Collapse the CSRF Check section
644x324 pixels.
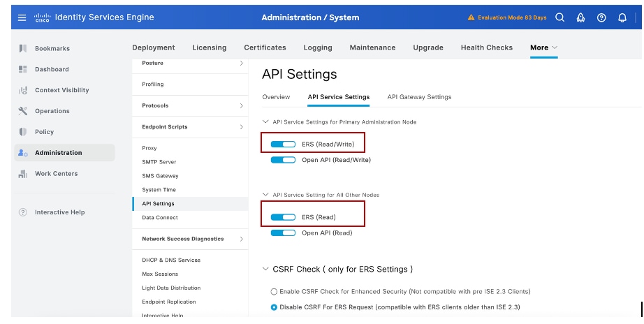click(x=265, y=269)
